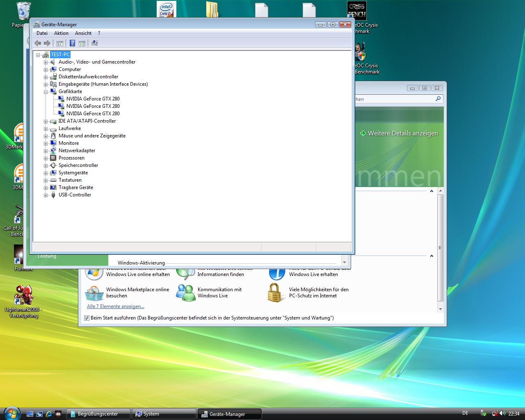Expand Eingabegeräte (Human Interface Devices) node

[46, 84]
